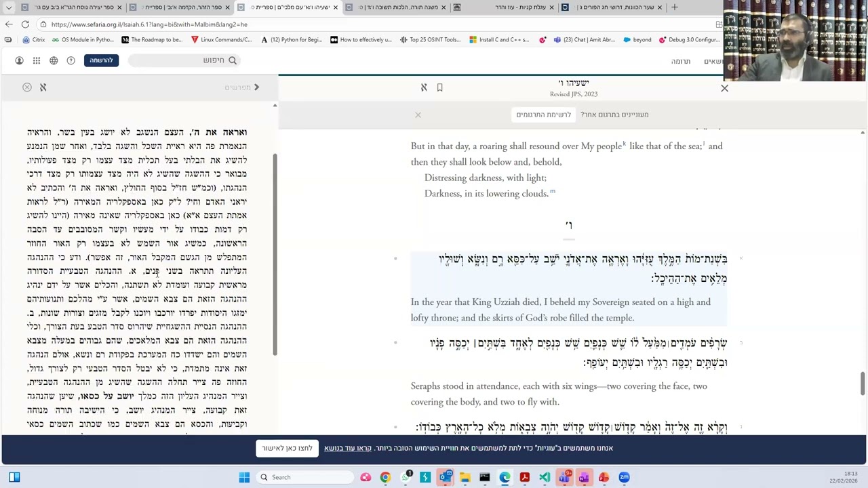868x488 pixels.
Task: Select the verse 'Seraphs stood in attendance'
Action: click(559, 394)
